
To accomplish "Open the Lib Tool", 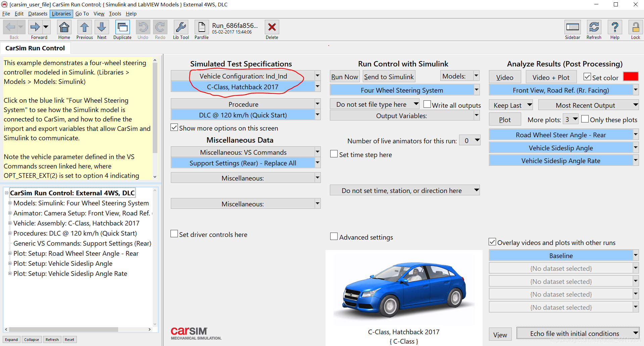I will tap(181, 27).
